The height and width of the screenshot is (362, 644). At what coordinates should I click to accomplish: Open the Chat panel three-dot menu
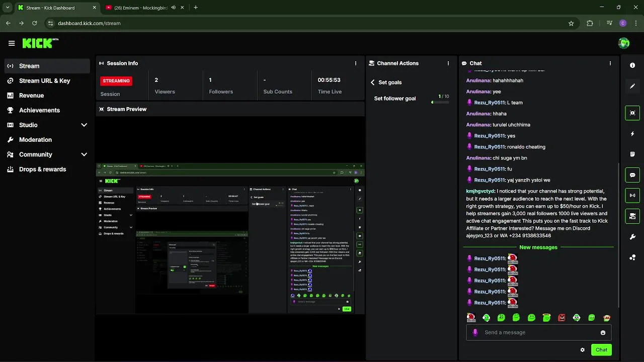click(610, 63)
